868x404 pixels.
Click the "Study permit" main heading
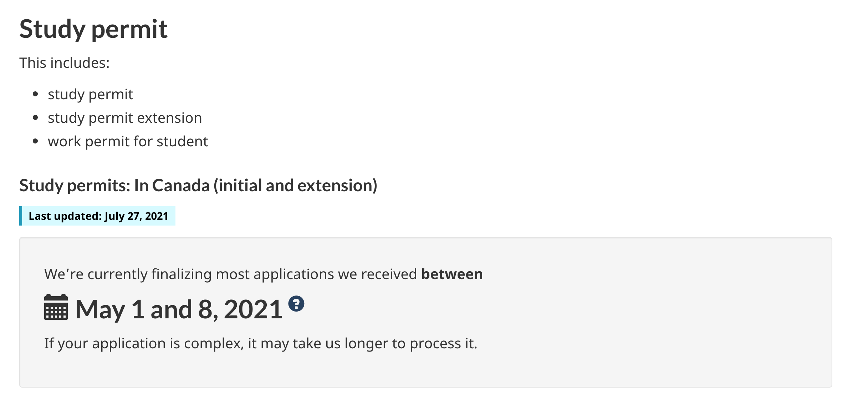coord(93,29)
